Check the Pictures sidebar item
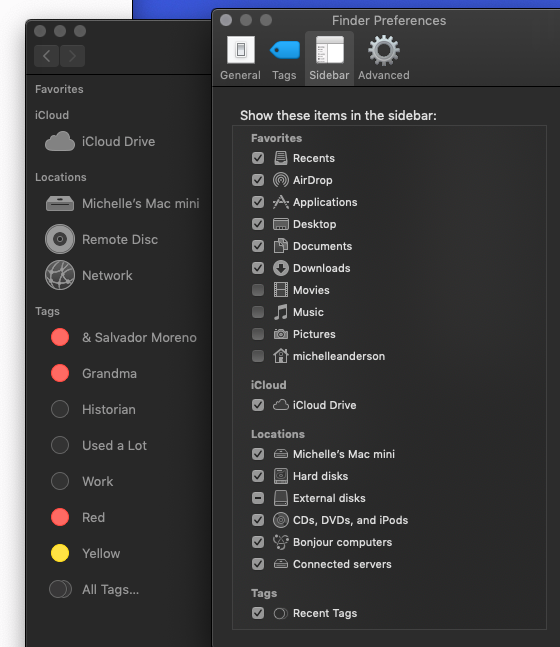560x647 pixels. [258, 334]
